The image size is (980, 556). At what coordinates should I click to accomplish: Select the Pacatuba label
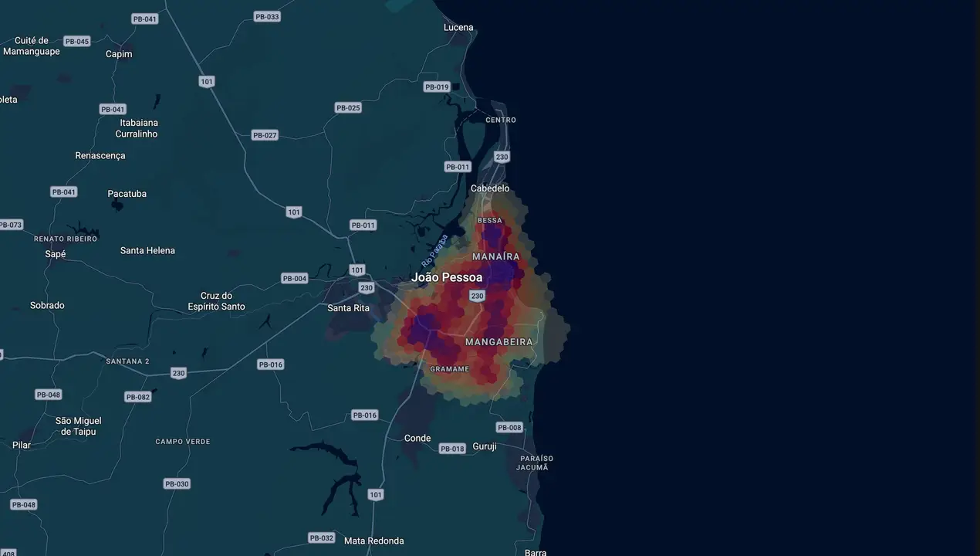pyautogui.click(x=127, y=194)
